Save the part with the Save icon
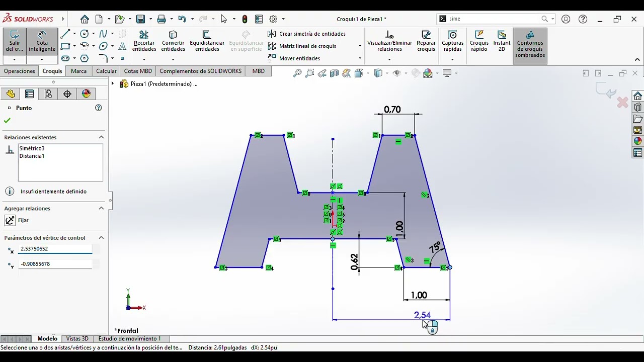644x362 pixels. click(x=141, y=19)
